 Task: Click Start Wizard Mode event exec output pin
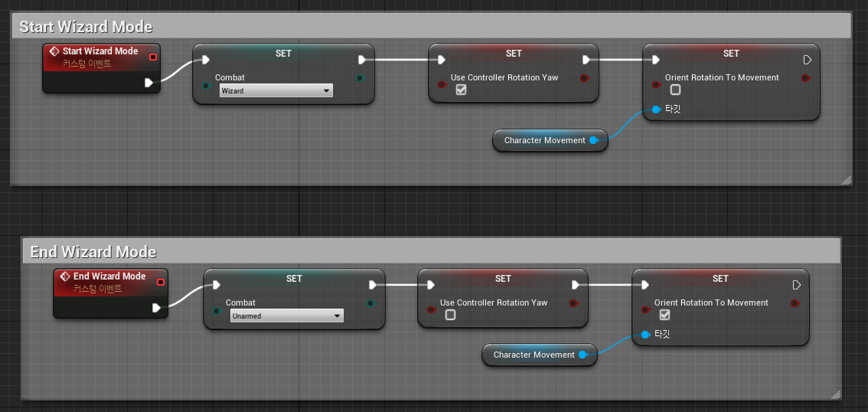tap(148, 83)
